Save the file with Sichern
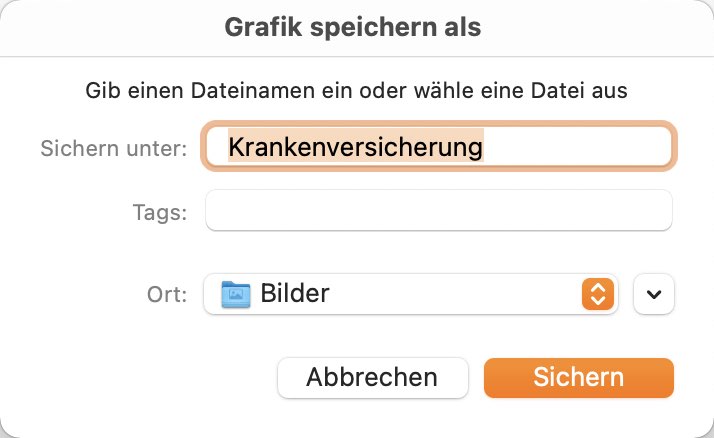This screenshot has height=438, width=714. 579,377
